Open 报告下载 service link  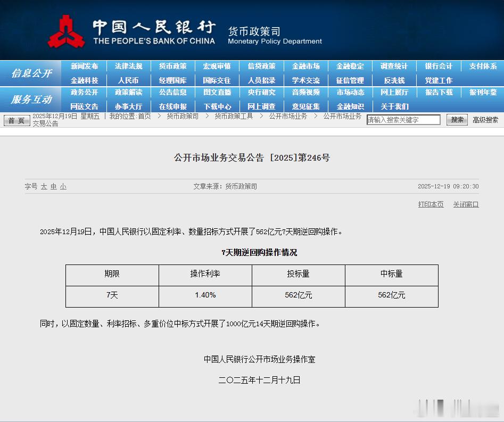pos(439,92)
